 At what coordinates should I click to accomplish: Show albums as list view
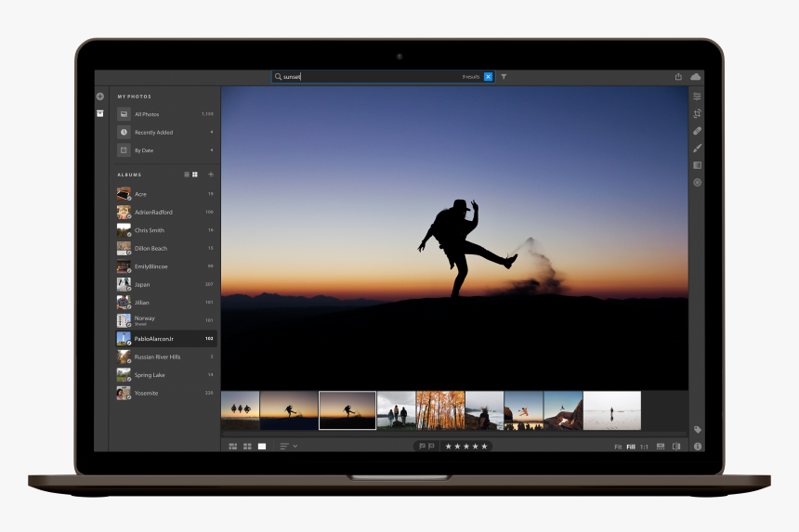pos(187,175)
